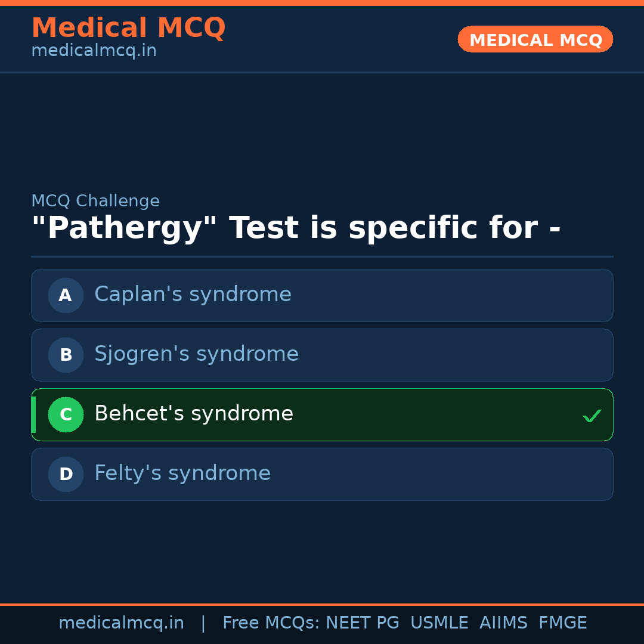Click the "Pathergy" Test question heading
Screen dimensions: 644x644
click(x=296, y=228)
